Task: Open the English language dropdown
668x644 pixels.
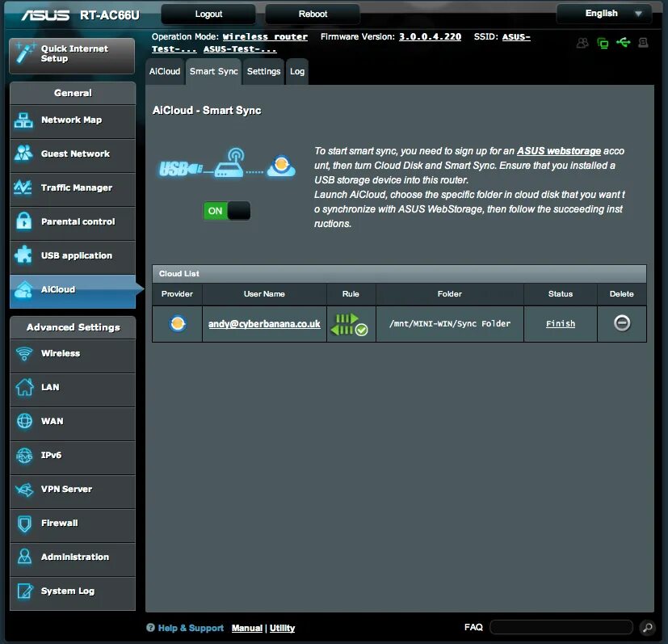Action: [604, 14]
